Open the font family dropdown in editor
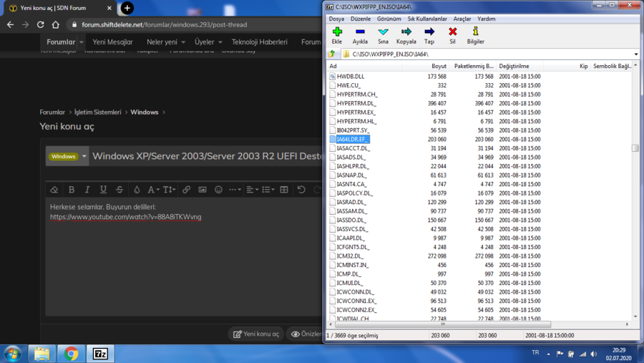Viewport: 644px width, 363px height. click(x=153, y=190)
